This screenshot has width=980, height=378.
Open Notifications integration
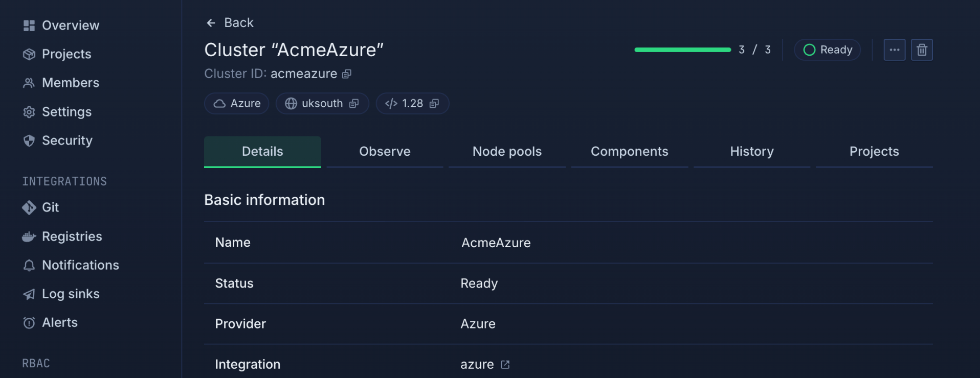pos(80,265)
